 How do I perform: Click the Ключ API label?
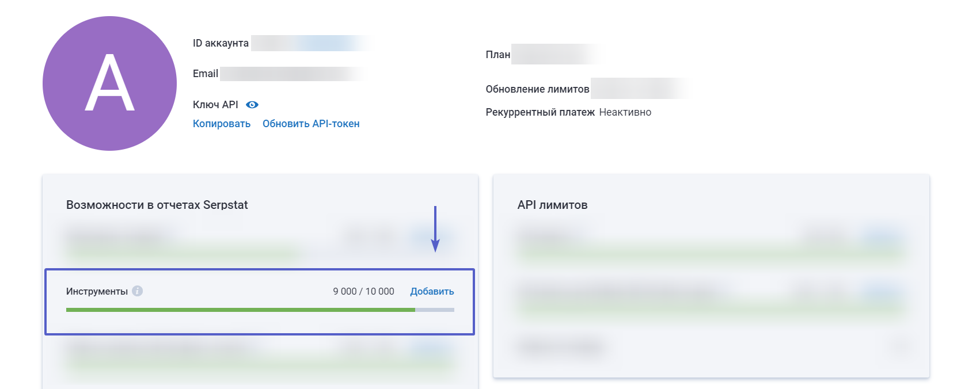215,105
